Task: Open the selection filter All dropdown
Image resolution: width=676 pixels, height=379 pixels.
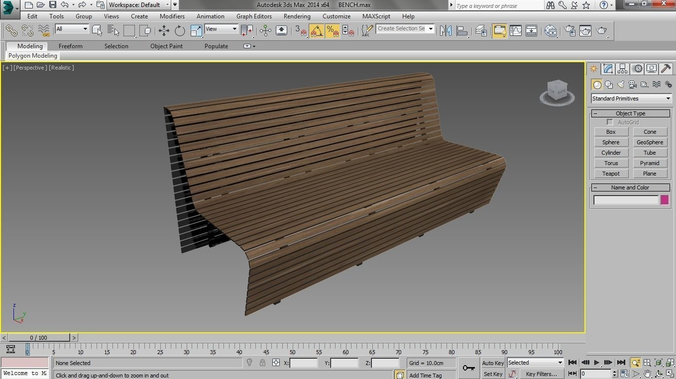Action: click(x=72, y=29)
